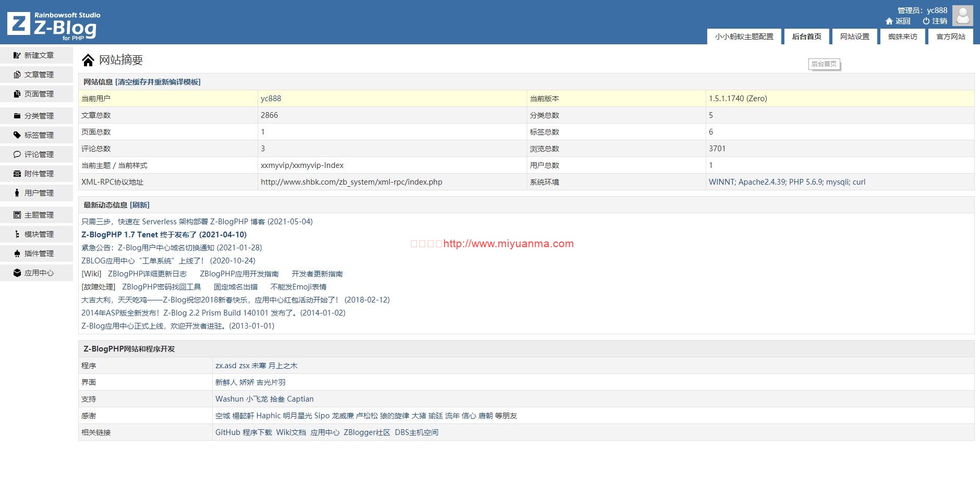This screenshot has width=980, height=484.
Task: Open the Serverless 架构部署 news link
Action: [x=197, y=222]
